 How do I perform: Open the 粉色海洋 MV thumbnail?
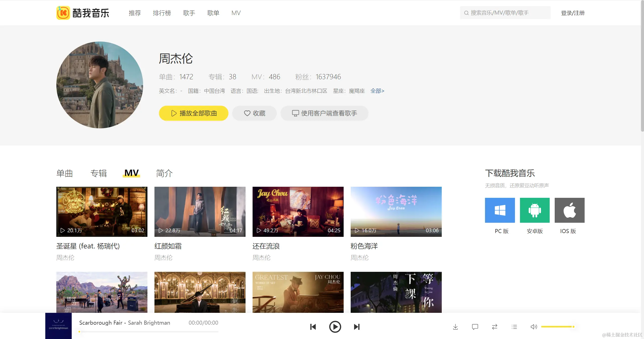(x=396, y=211)
